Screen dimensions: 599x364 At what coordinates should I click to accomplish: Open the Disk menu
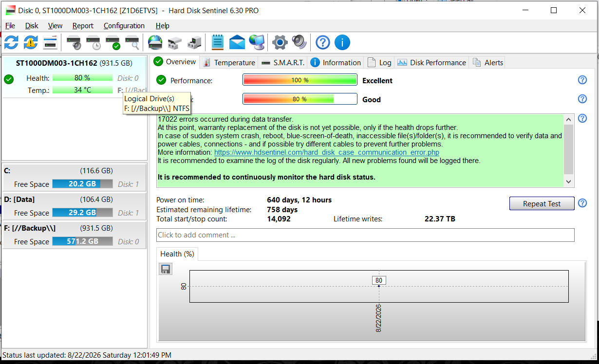pyautogui.click(x=32, y=26)
